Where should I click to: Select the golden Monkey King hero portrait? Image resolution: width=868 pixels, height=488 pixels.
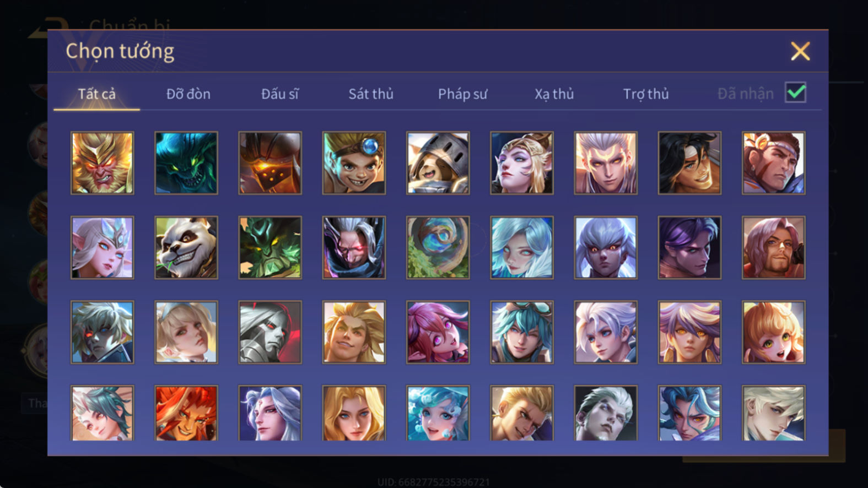click(102, 163)
